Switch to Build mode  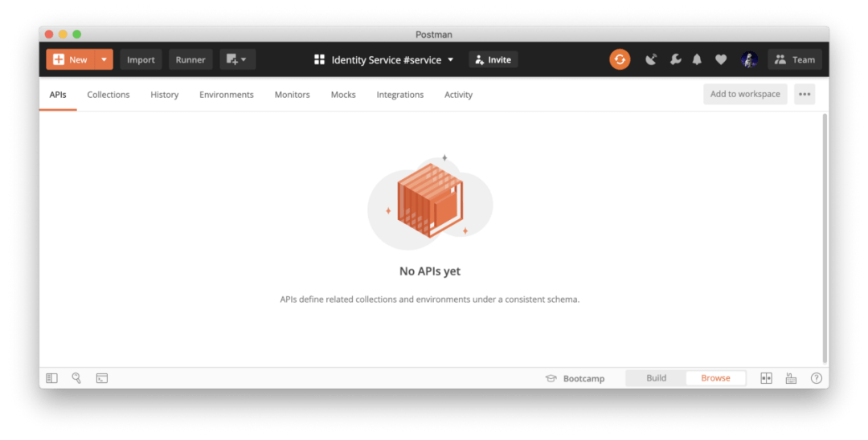click(x=656, y=378)
